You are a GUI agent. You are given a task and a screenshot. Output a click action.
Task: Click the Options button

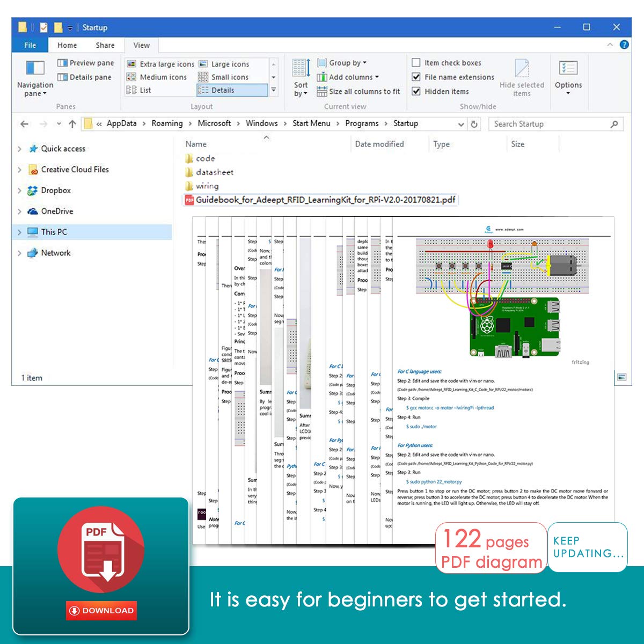coord(568,78)
